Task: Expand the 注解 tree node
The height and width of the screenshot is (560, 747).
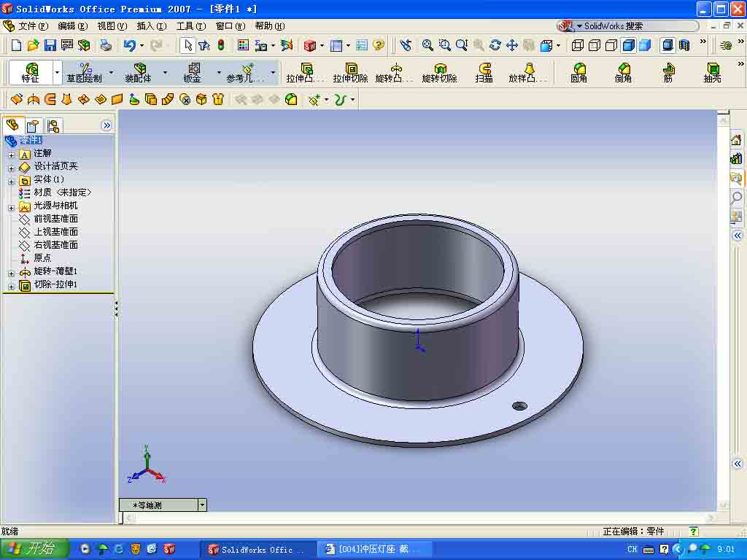Action: (11, 155)
